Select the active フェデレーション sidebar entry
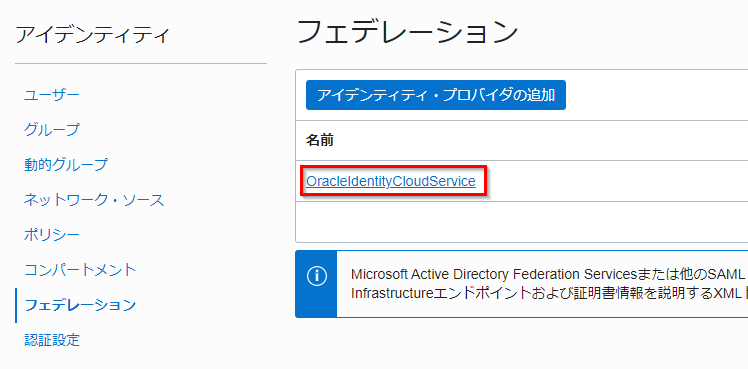 pos(80,305)
